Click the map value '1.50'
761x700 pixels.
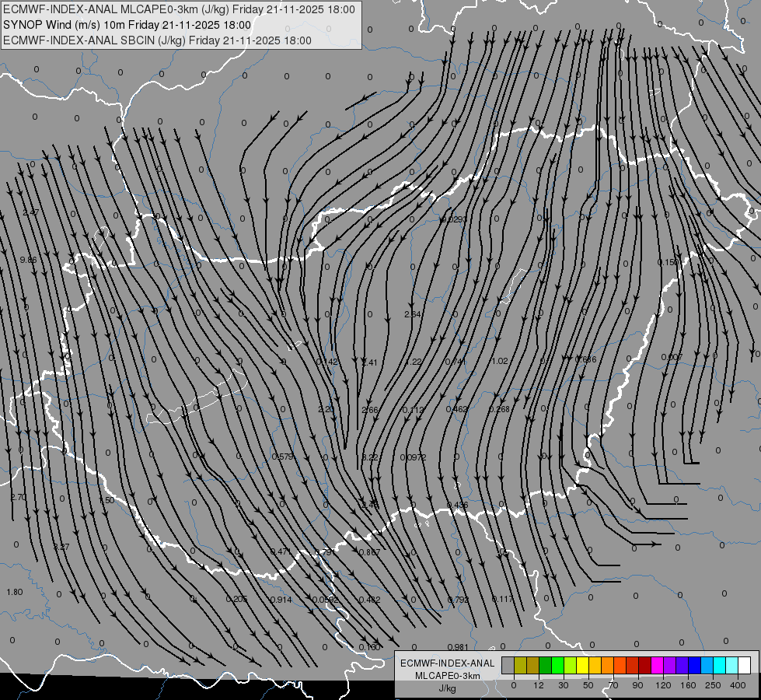pyautogui.click(x=106, y=500)
